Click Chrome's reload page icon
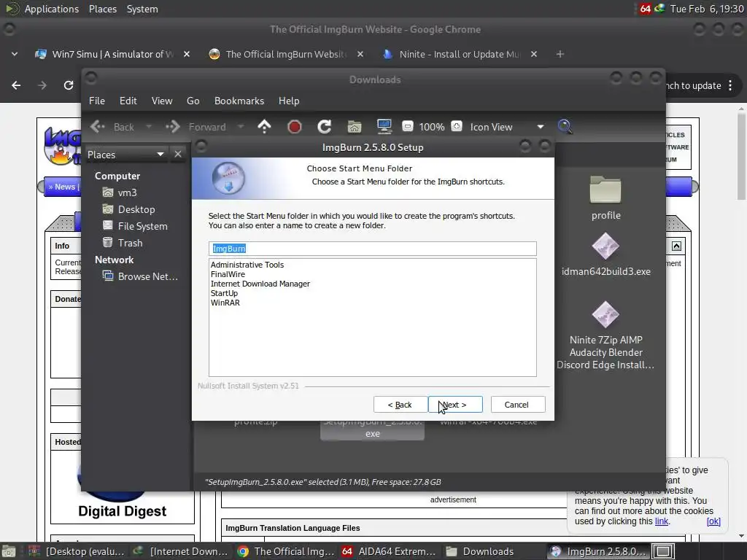 coord(69,85)
